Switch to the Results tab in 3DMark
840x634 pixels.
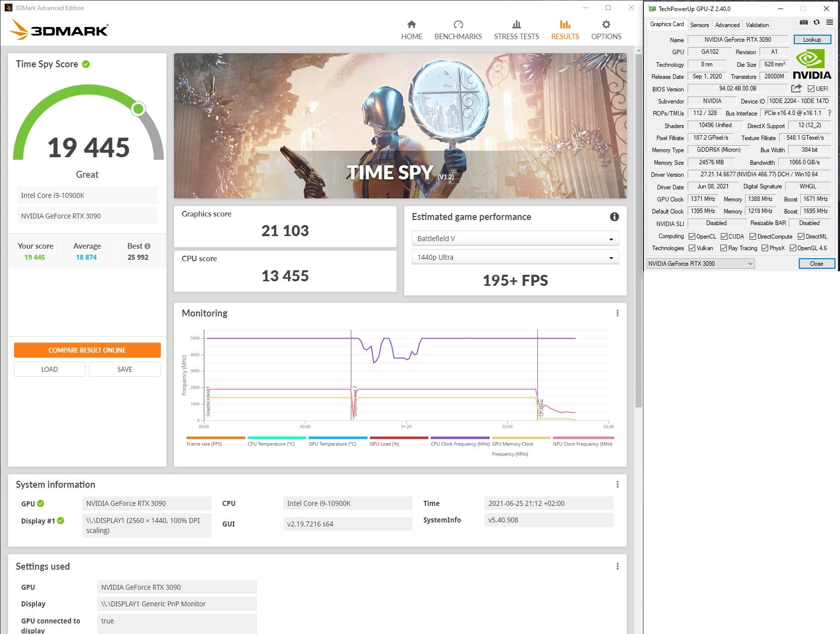click(565, 30)
